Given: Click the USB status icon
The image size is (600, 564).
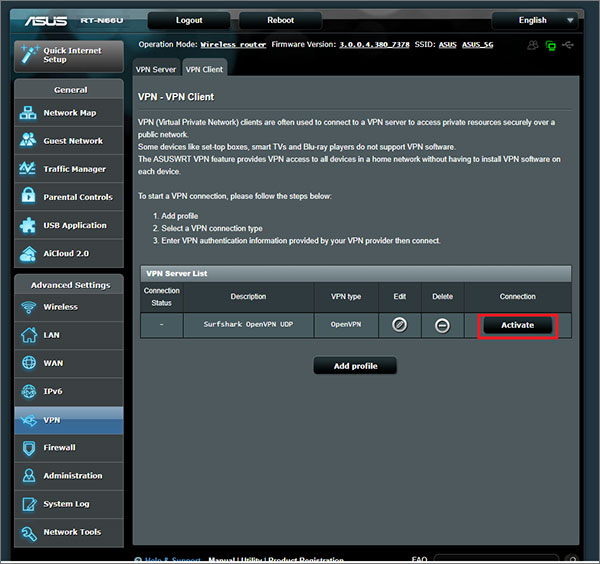Looking at the screenshot, I should point(568,45).
